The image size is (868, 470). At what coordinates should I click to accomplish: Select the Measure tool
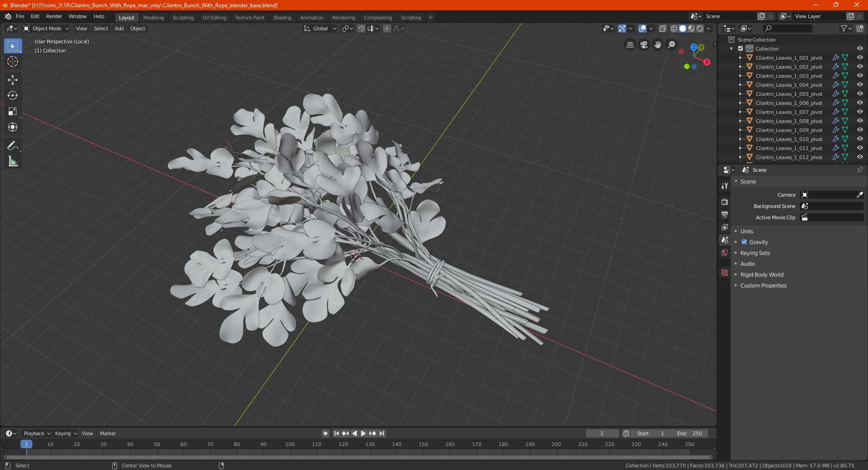[x=13, y=161]
